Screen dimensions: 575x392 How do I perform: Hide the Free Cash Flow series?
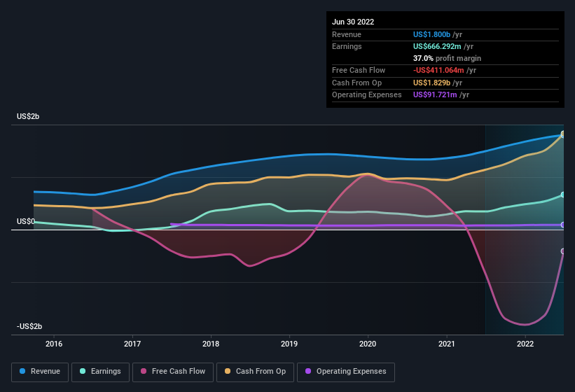point(172,372)
